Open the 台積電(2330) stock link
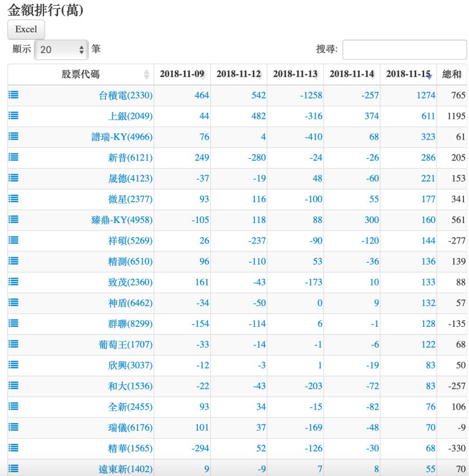Viewport: 469px width, 476px height. coord(126,95)
